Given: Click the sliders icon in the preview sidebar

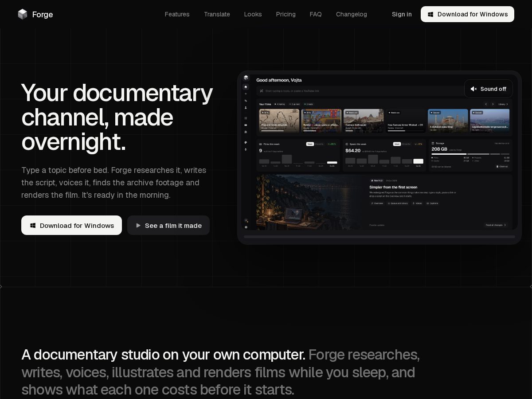Looking at the screenshot, I should point(246,132).
